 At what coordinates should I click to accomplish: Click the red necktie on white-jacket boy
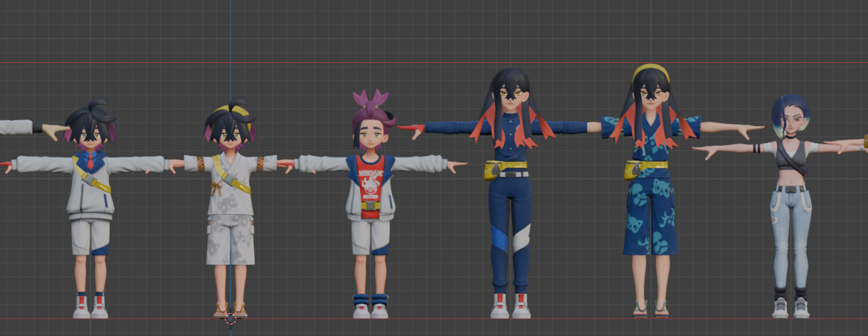click(90, 161)
